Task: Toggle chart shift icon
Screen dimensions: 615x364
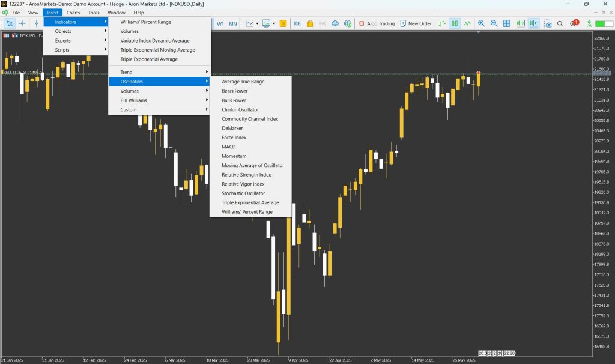Action: click(533, 23)
